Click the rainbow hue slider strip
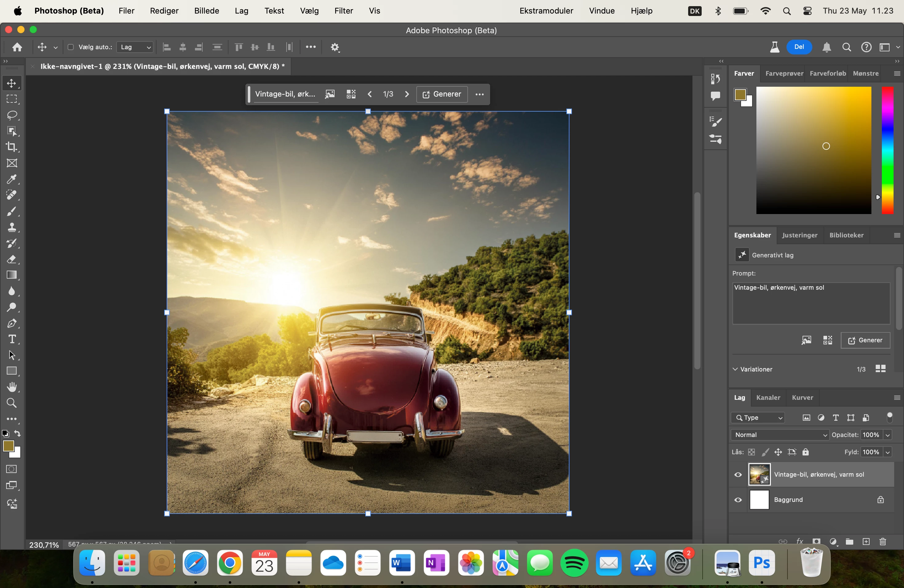The height and width of the screenshot is (588, 904). (887, 150)
